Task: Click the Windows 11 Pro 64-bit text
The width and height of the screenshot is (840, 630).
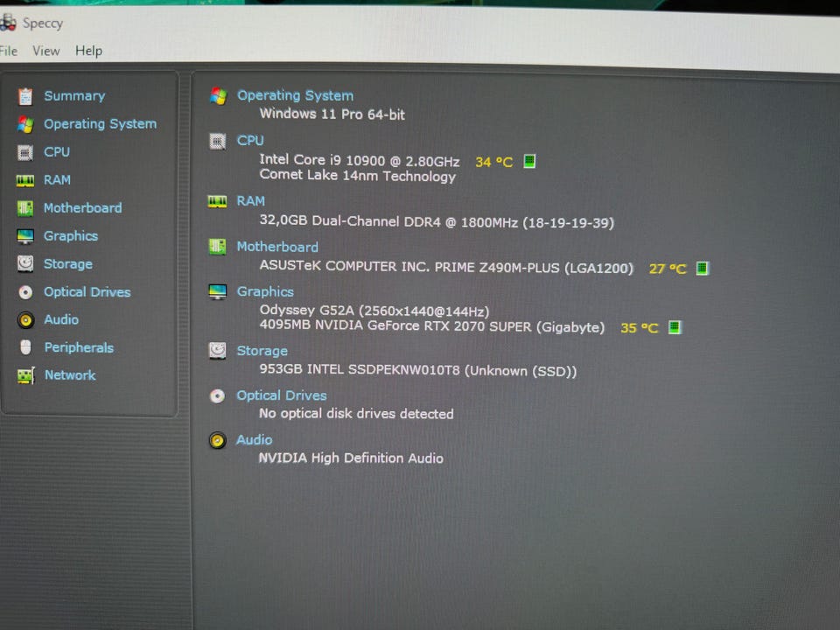Action: pos(332,114)
